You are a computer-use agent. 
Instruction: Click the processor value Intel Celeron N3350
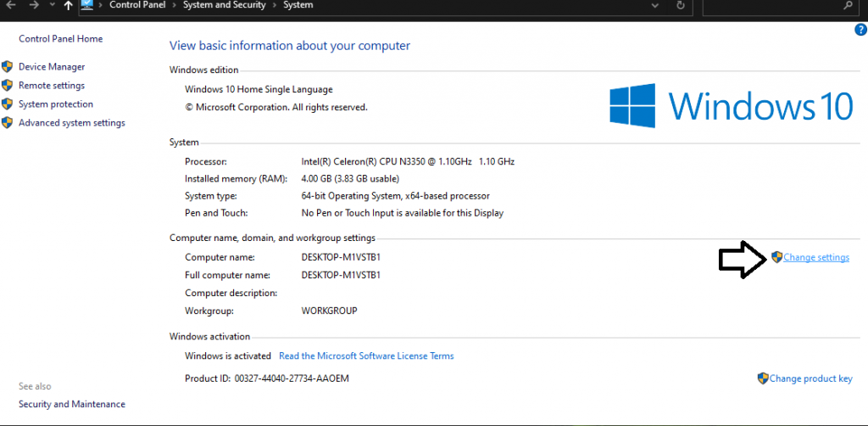tap(408, 162)
